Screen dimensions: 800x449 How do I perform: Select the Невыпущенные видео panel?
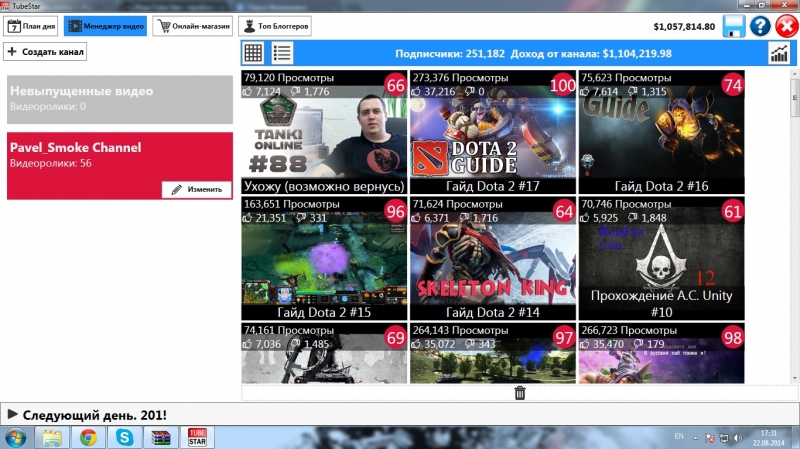[120, 99]
